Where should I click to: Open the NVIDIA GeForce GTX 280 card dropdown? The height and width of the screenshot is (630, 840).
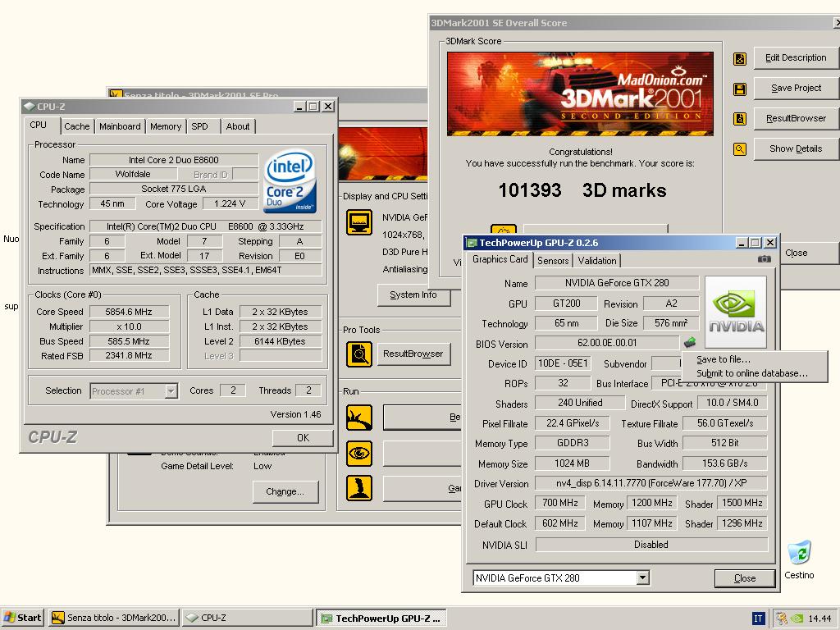[642, 578]
